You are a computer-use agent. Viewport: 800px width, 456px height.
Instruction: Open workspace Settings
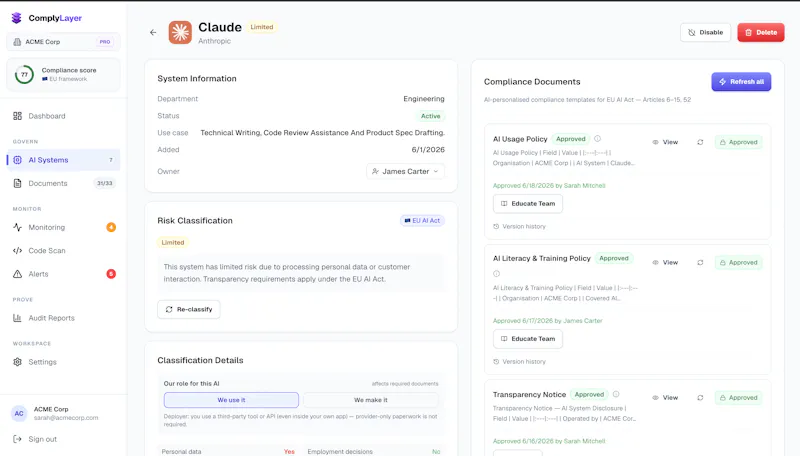[x=64, y=362]
